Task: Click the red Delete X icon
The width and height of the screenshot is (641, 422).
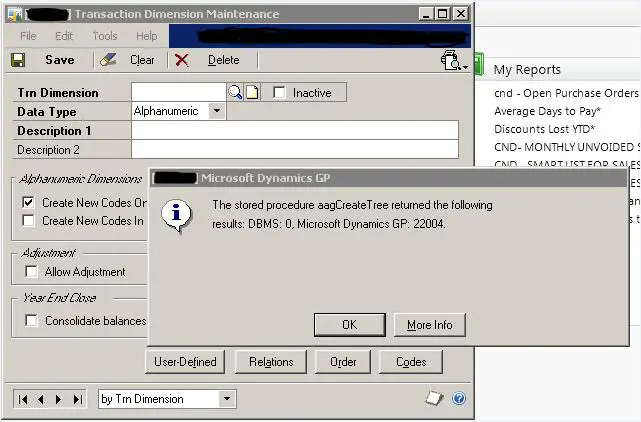Action: [181, 60]
